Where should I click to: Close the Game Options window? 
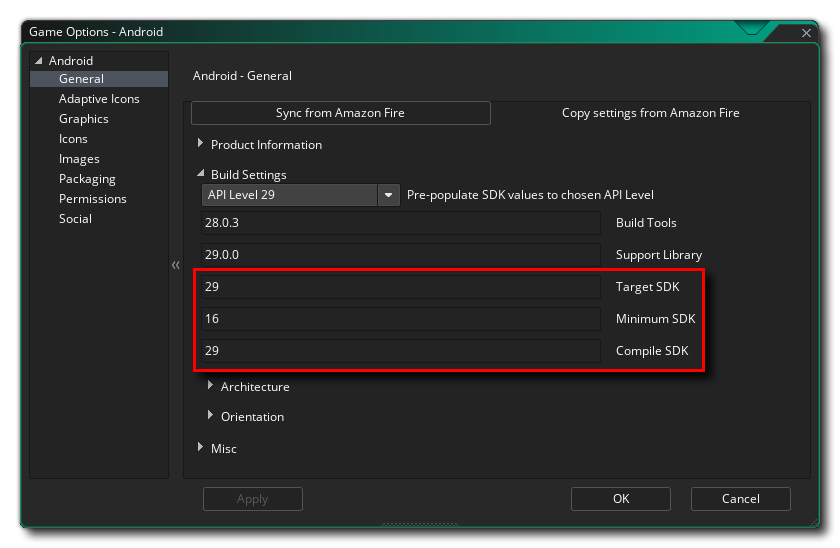pyautogui.click(x=807, y=33)
